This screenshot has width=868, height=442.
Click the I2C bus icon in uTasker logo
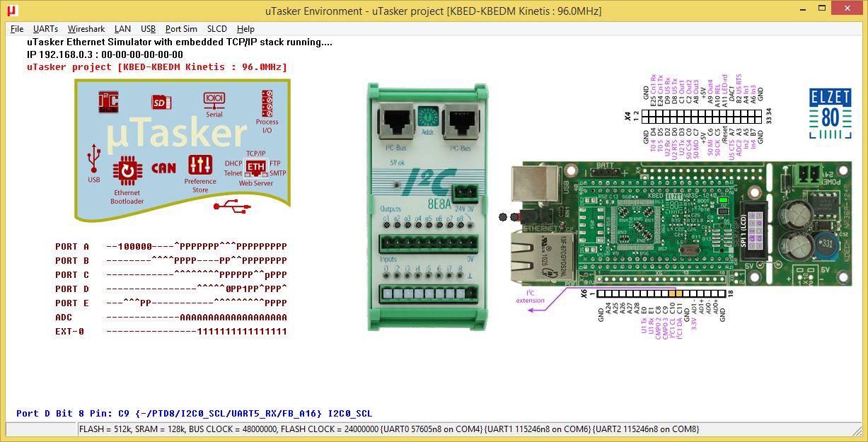pyautogui.click(x=108, y=103)
